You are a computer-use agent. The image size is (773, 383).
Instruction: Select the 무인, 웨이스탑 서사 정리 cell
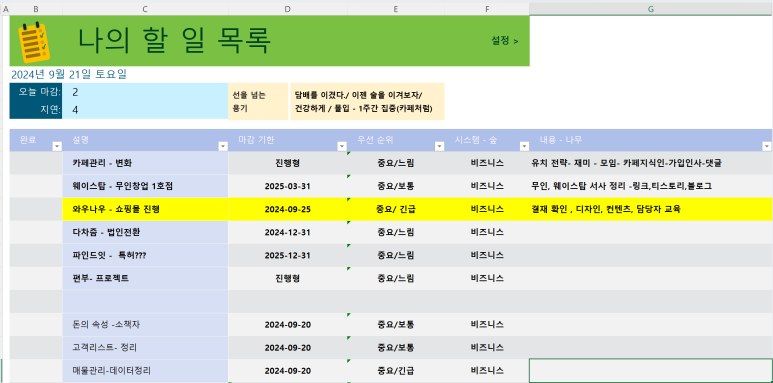(651, 186)
